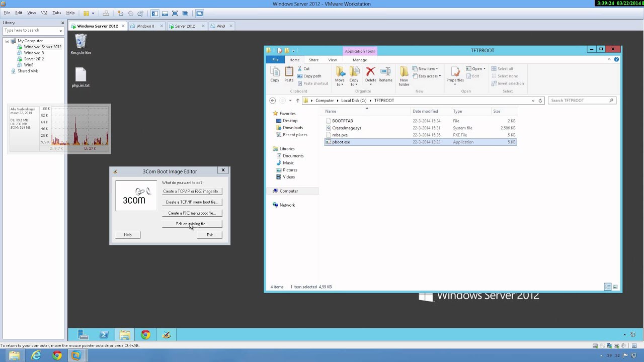This screenshot has width=644, height=362.
Task: Click the Explorer up-one-level arrow
Action: click(297, 101)
